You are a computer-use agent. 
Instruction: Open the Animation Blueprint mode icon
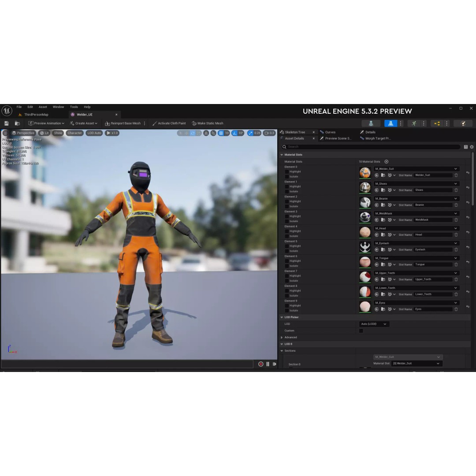[437, 123]
